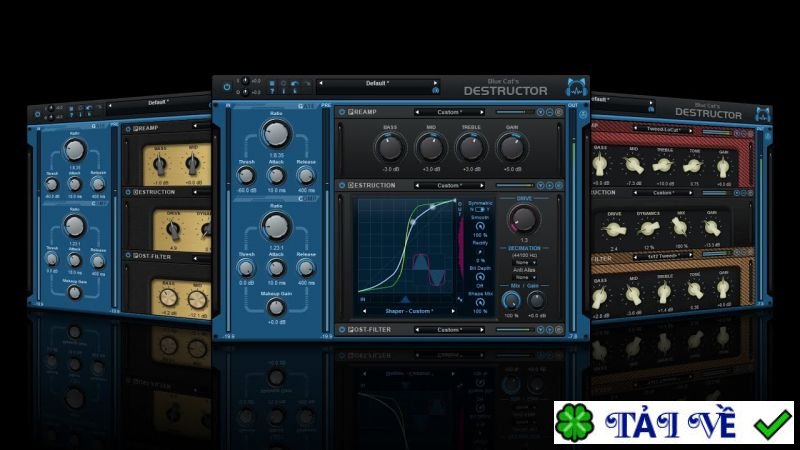
Task: Click the Bit Depth mini knob
Action: click(480, 277)
